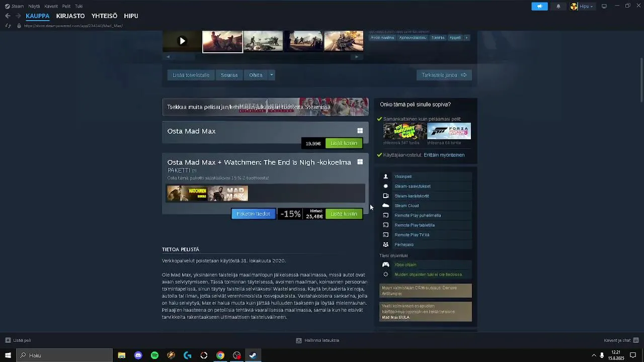Open Google Chrome from the taskbar

click(x=220, y=355)
